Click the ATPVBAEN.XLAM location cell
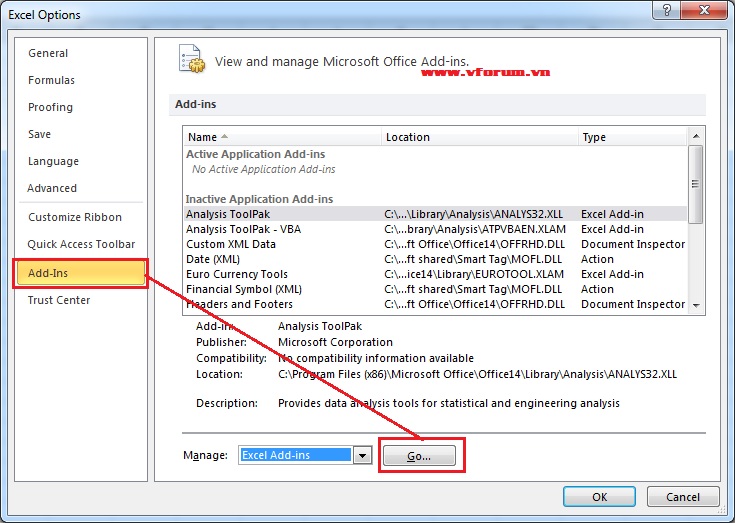 (475, 229)
